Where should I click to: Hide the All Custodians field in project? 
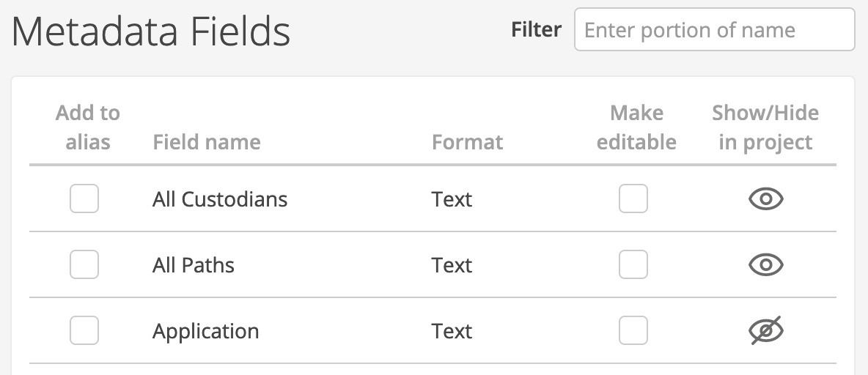[765, 199]
